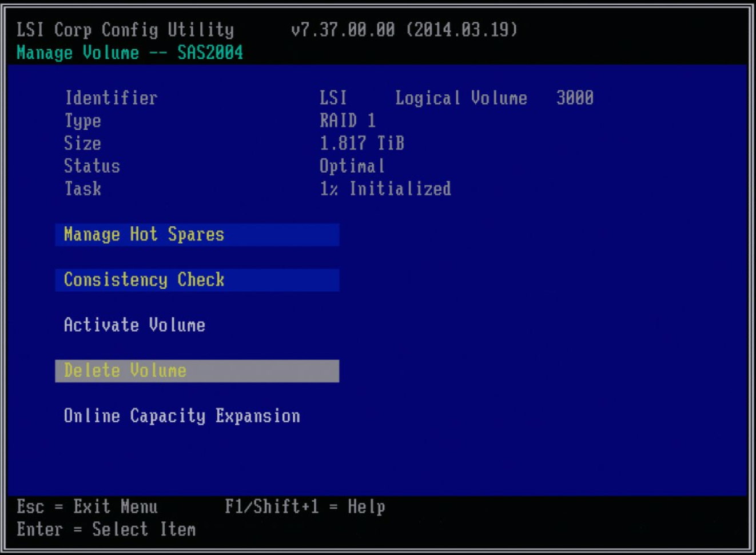Click the 'RAID 1' type value
The image size is (756, 555).
click(348, 121)
